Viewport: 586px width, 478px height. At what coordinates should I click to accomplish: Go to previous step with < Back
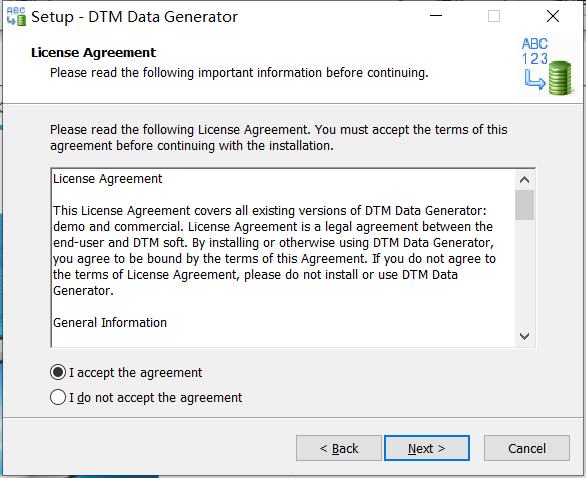point(339,448)
